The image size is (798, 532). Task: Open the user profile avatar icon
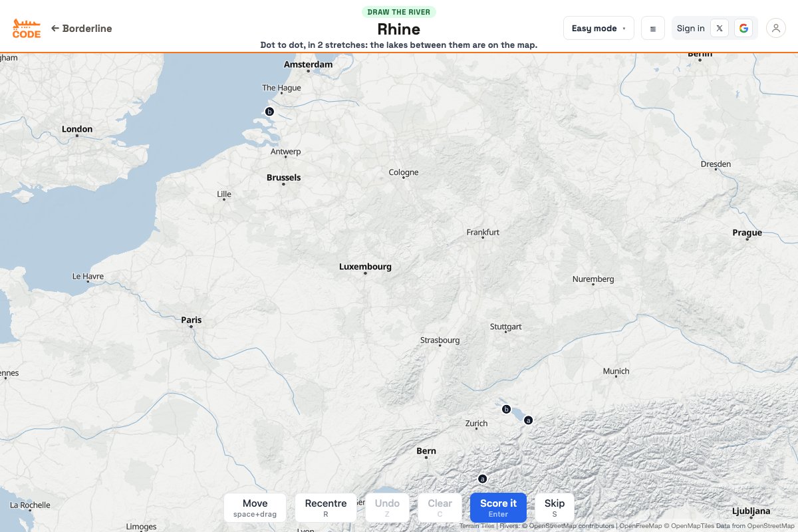tap(776, 29)
